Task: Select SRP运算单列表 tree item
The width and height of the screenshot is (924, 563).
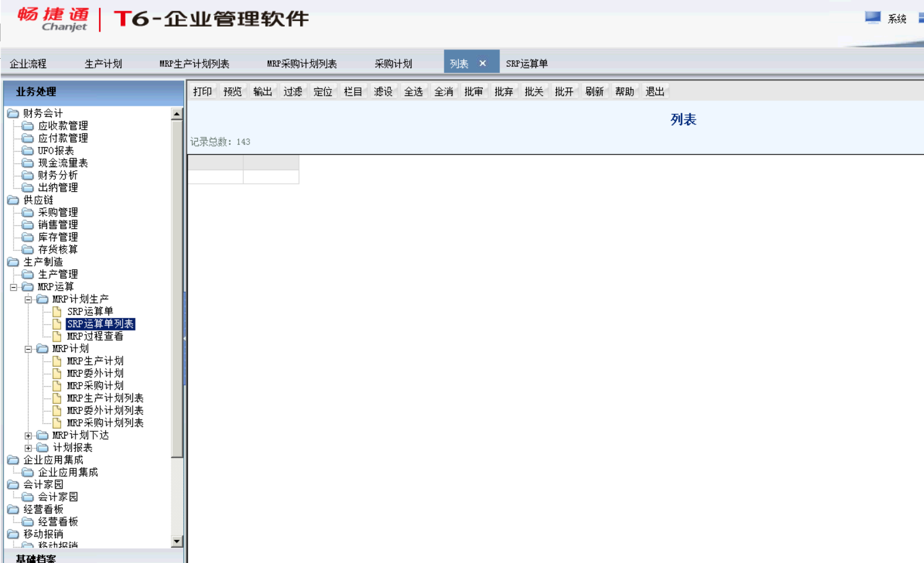Action: (x=100, y=324)
